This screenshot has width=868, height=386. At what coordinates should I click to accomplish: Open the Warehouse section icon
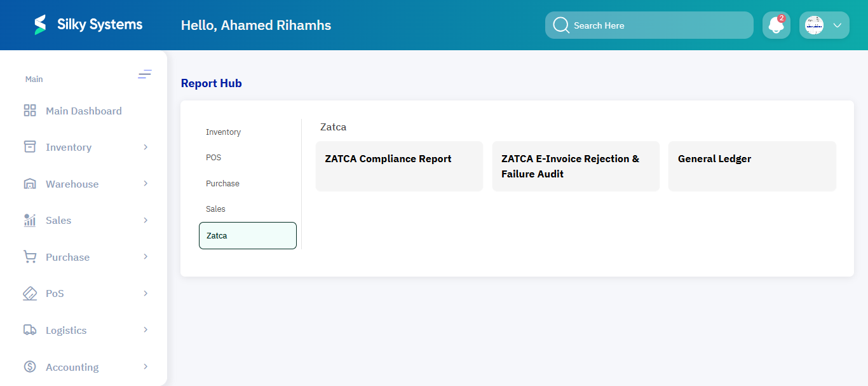(29, 184)
